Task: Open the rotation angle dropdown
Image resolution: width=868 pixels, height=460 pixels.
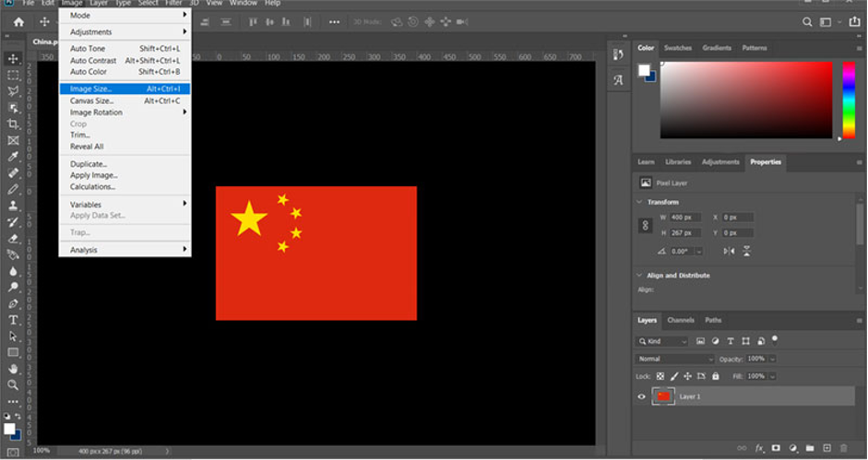Action: (699, 252)
